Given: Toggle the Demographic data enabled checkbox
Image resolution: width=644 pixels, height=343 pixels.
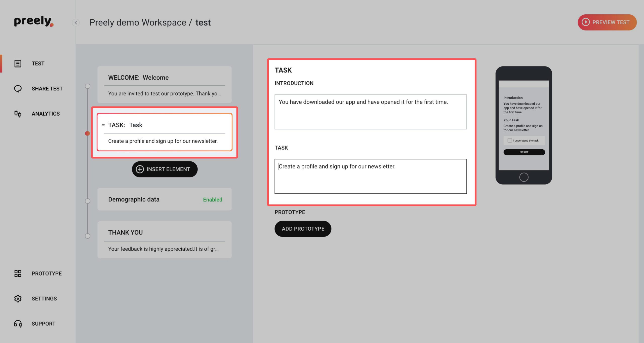Looking at the screenshot, I should pyautogui.click(x=213, y=199).
